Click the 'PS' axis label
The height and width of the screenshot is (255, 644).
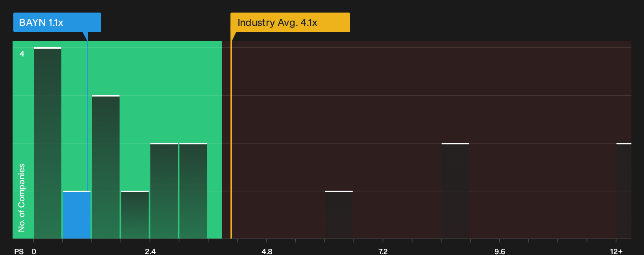coord(19,251)
